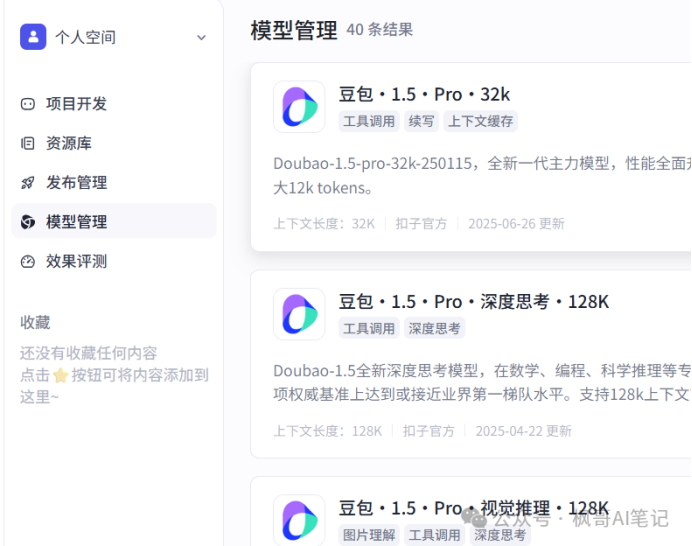Click the Doubao-1.5-pro-32k-250115 description text
Screen dimensions: 692x546
(482, 176)
